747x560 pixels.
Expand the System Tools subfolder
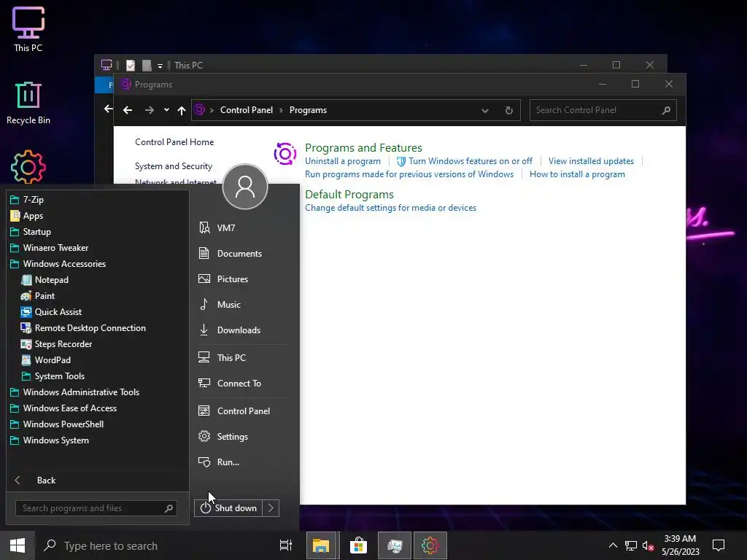53,376
